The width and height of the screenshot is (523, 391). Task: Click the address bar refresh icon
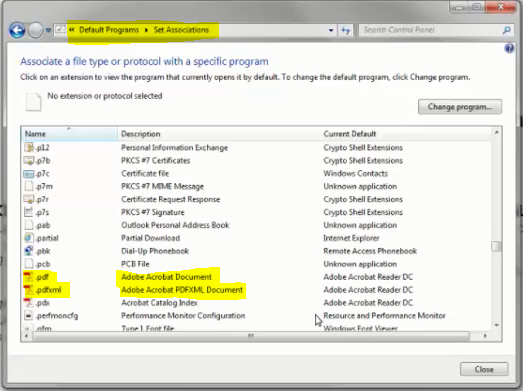[x=346, y=30]
